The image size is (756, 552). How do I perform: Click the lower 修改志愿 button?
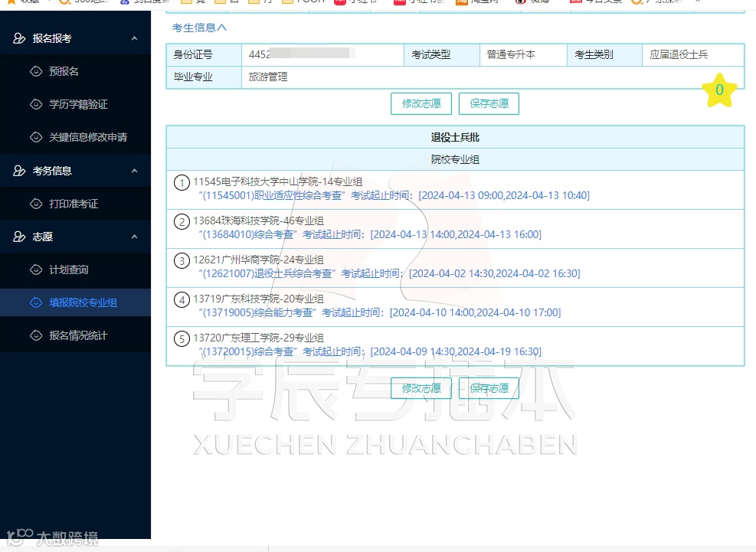click(x=421, y=388)
